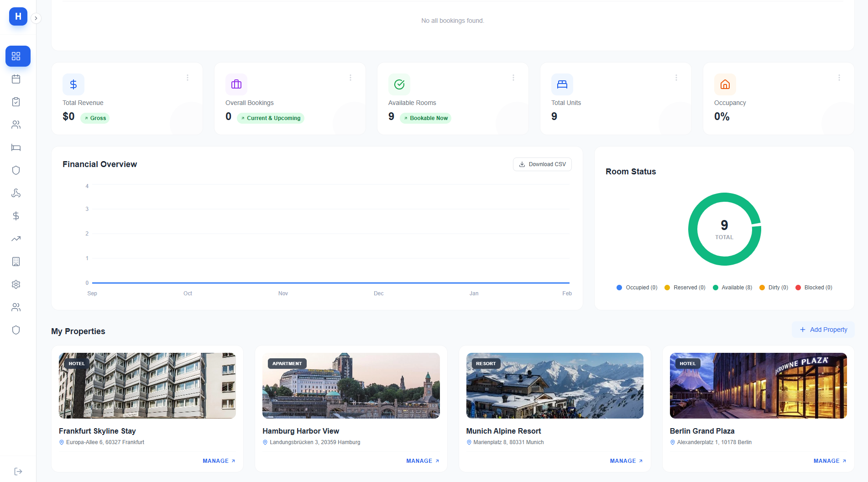The image size is (868, 482).
Task: Open the dollar finance icon in sidebar
Action: click(16, 216)
